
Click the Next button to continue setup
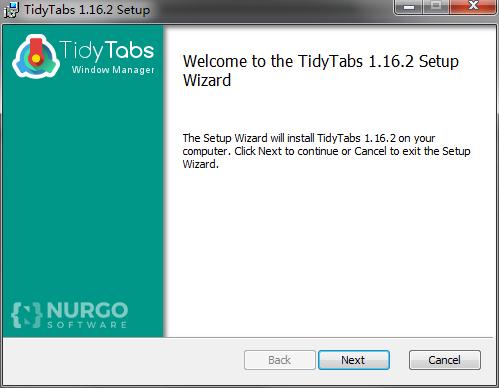[354, 360]
